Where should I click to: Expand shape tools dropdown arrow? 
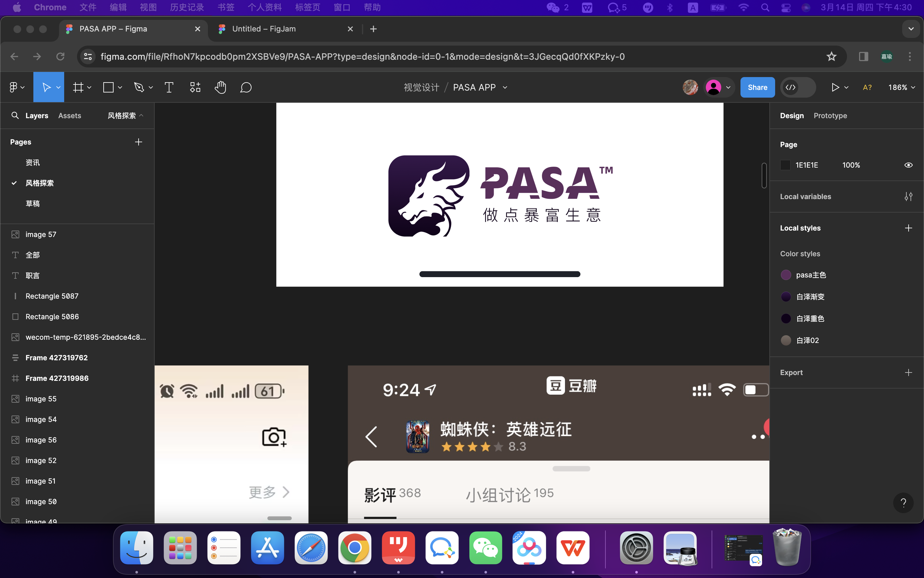119,88
